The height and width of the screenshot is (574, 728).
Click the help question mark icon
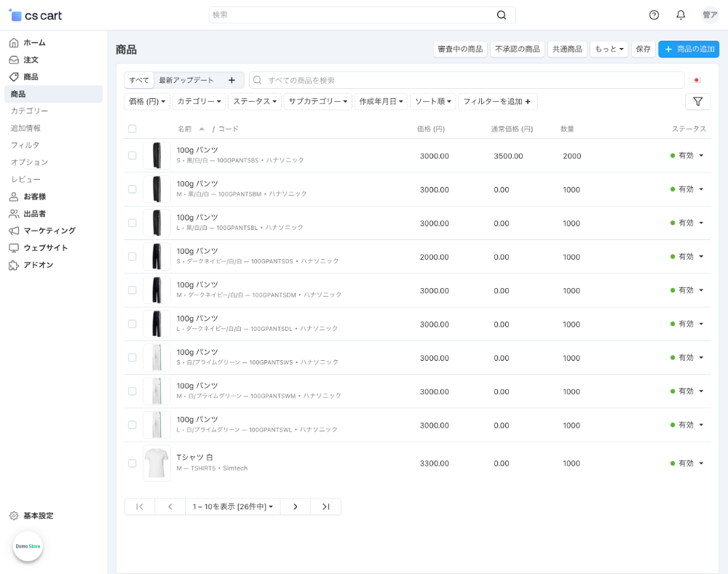pos(654,15)
